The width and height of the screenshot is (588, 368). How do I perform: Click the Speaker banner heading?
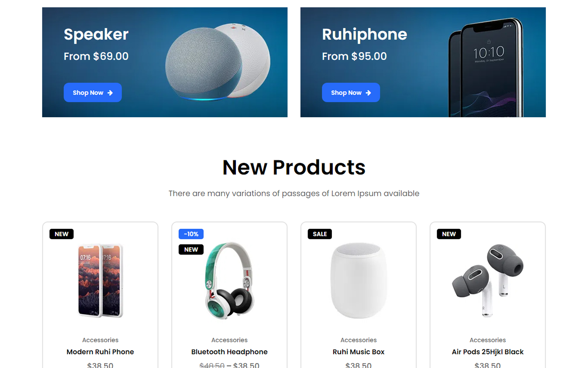(96, 34)
